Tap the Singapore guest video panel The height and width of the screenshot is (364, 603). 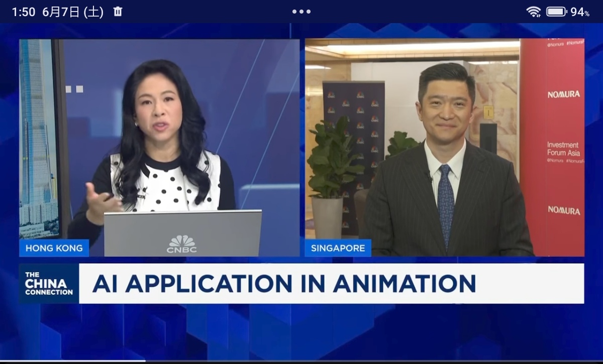tap(445, 148)
